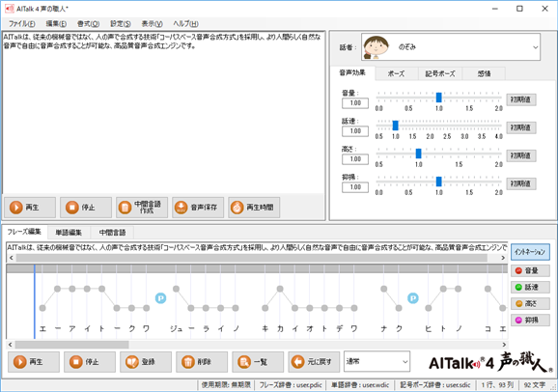
Task: Reset 抑揚 with its 初期値 button
Action: click(x=521, y=183)
